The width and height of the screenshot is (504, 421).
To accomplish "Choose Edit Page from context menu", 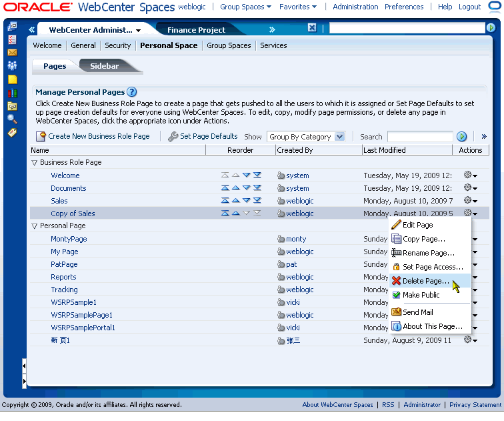I will pyautogui.click(x=430, y=225).
